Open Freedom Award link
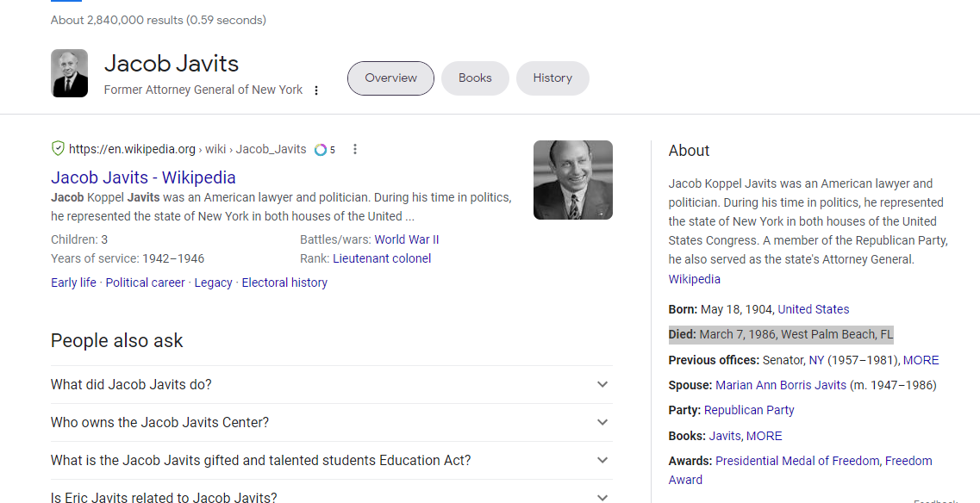Viewport: 980px width, 503px height. click(908, 461)
